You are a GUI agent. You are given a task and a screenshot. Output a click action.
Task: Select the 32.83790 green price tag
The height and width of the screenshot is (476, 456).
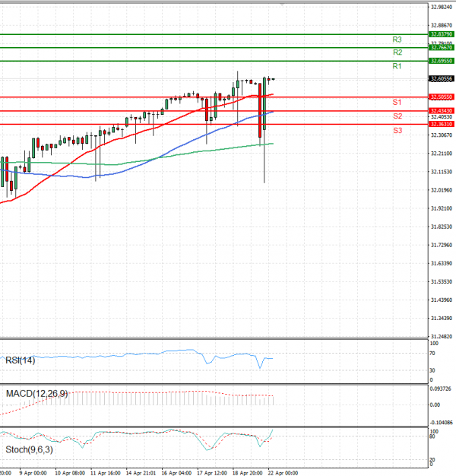[x=442, y=34]
